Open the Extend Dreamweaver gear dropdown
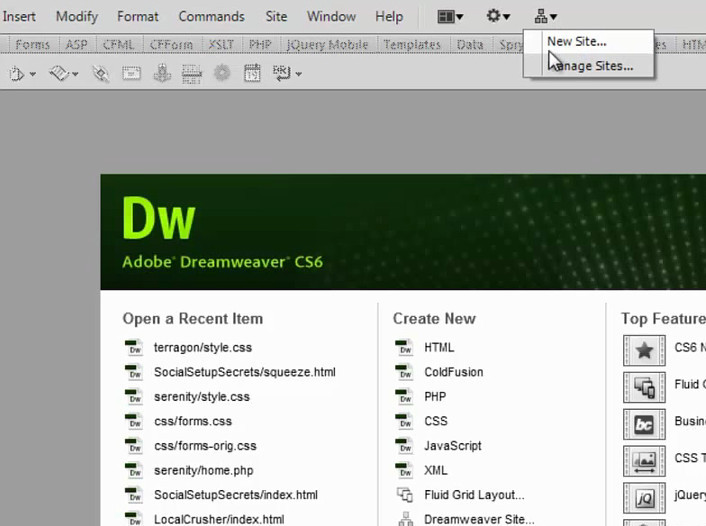This screenshot has height=526, width=706. coord(497,16)
